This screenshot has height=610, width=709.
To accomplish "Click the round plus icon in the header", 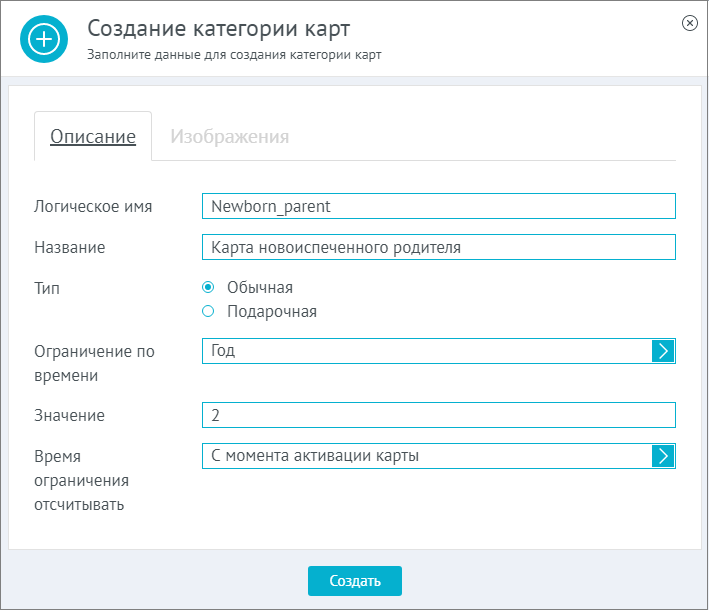I will click(44, 39).
